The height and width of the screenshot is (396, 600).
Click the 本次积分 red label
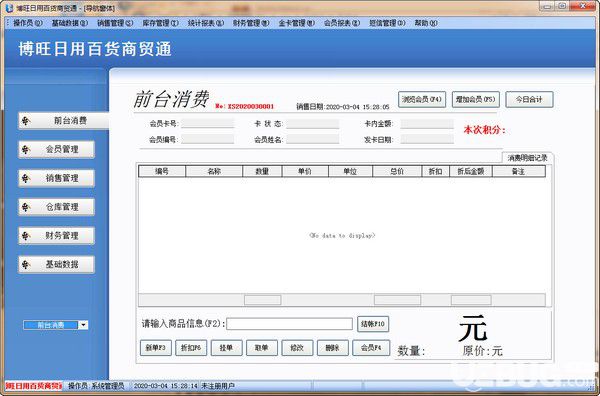coord(484,130)
